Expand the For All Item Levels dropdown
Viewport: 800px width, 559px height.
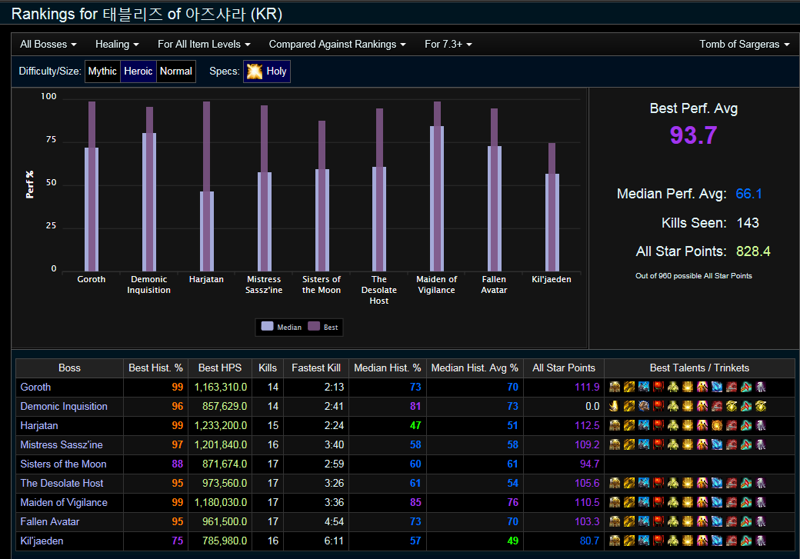tap(204, 44)
